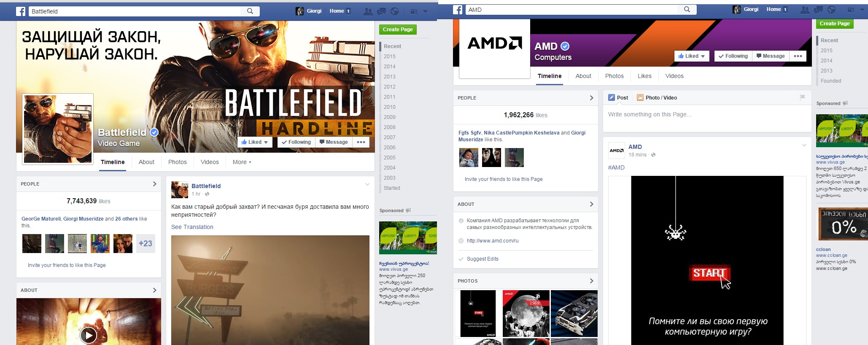Image resolution: width=868 pixels, height=345 pixels.
Task: Open +23 more friends thumbnail on Battlefield
Action: click(146, 243)
